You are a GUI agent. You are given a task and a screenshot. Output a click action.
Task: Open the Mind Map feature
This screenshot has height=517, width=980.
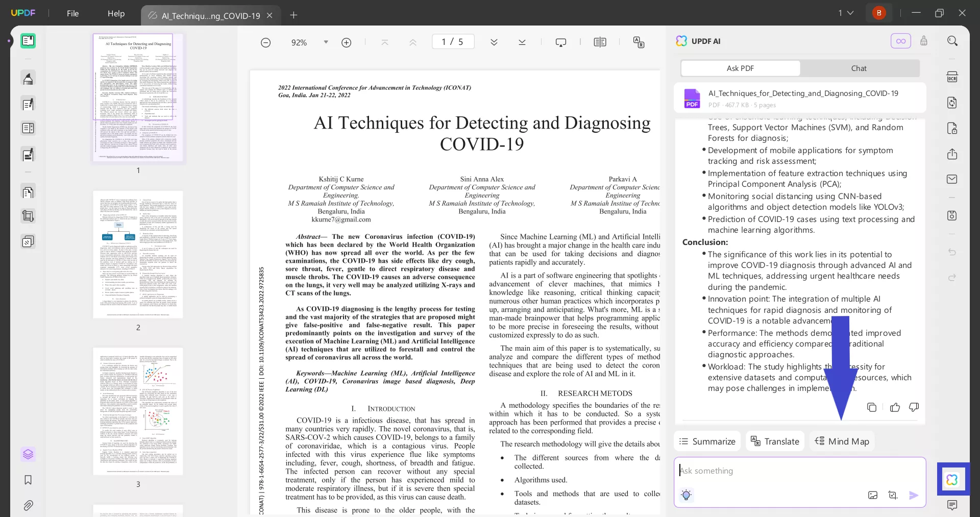click(x=841, y=441)
